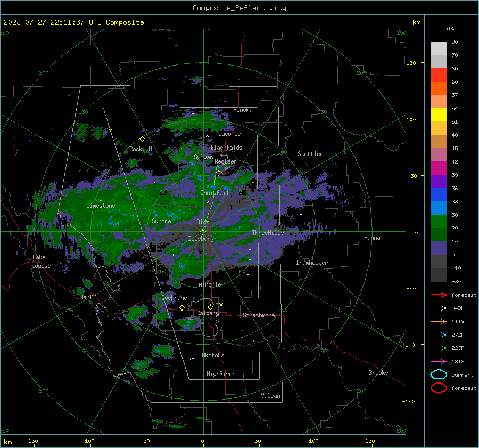Click the magenta 18TS arrow icon
This screenshot has height=448, width=479.
(439, 362)
